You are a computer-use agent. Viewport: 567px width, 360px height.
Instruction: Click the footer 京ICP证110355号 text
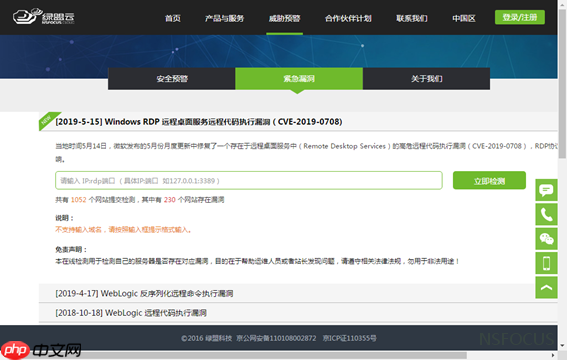click(x=349, y=338)
